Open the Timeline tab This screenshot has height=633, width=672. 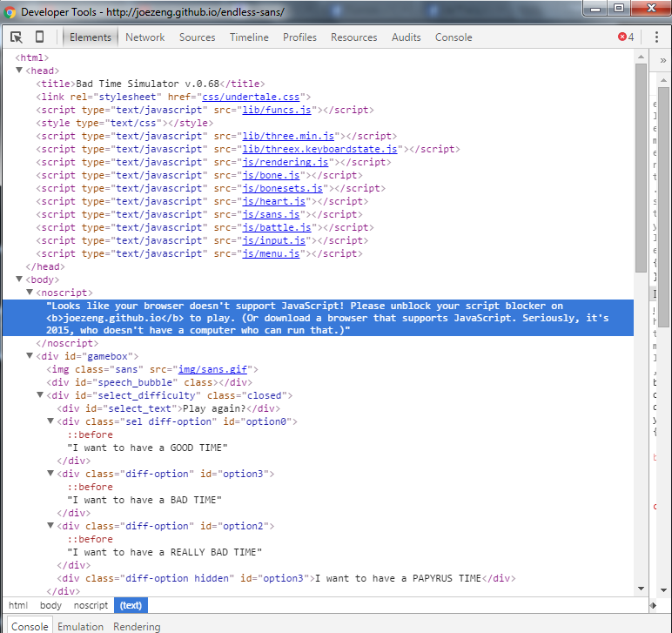coord(249,37)
